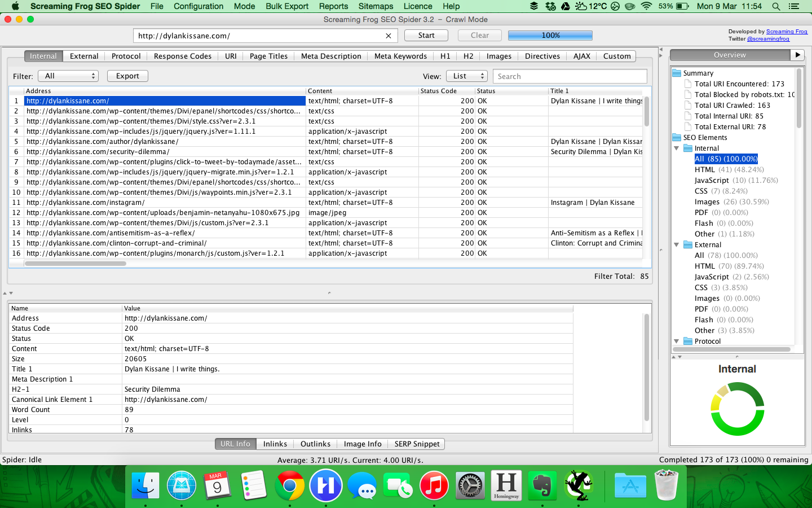
Task: Open the Filter All dropdown
Action: [69, 76]
